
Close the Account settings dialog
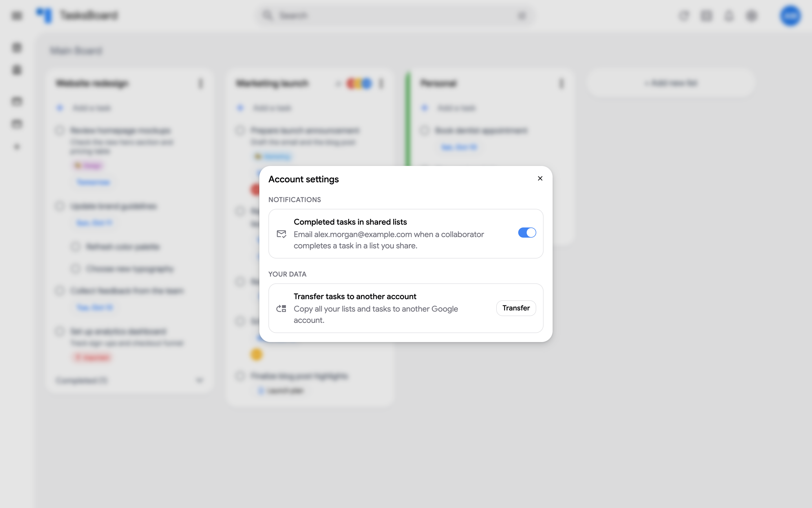click(x=540, y=178)
